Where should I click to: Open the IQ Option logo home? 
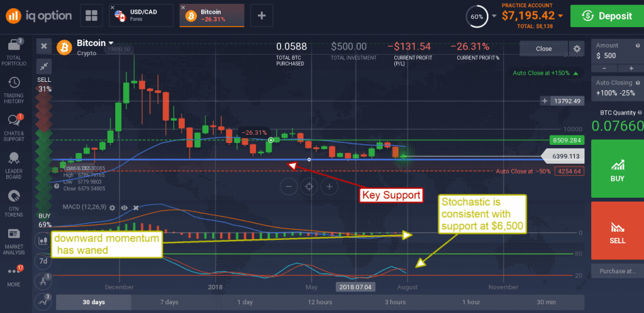38,16
